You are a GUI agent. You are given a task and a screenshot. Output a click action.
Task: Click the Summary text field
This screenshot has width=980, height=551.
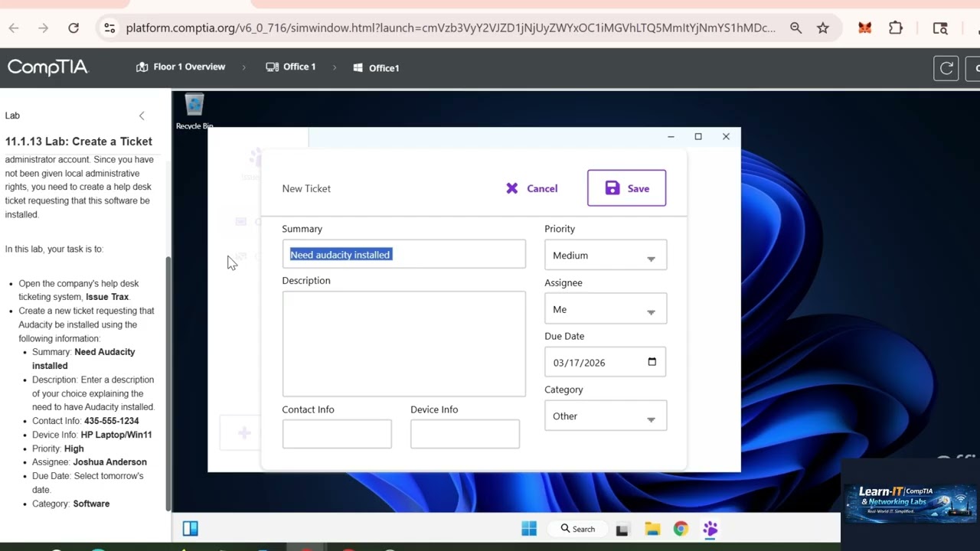pyautogui.click(x=403, y=255)
